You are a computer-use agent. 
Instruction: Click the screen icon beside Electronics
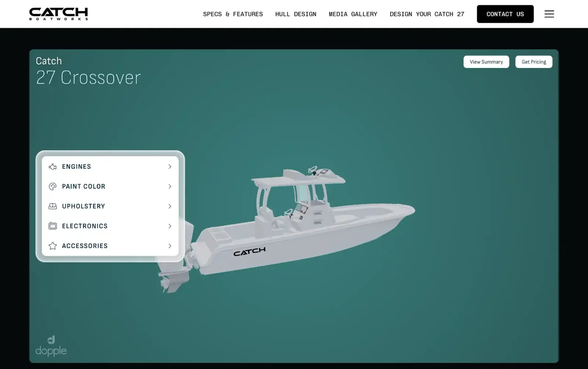point(53,226)
